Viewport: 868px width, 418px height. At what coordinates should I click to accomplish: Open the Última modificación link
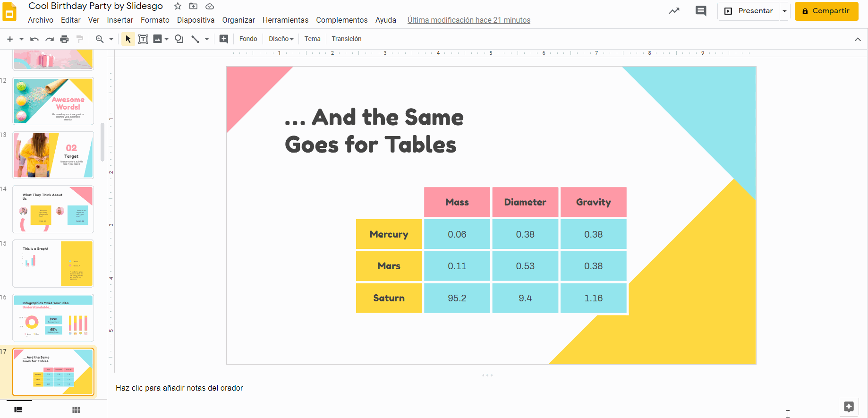tap(468, 20)
